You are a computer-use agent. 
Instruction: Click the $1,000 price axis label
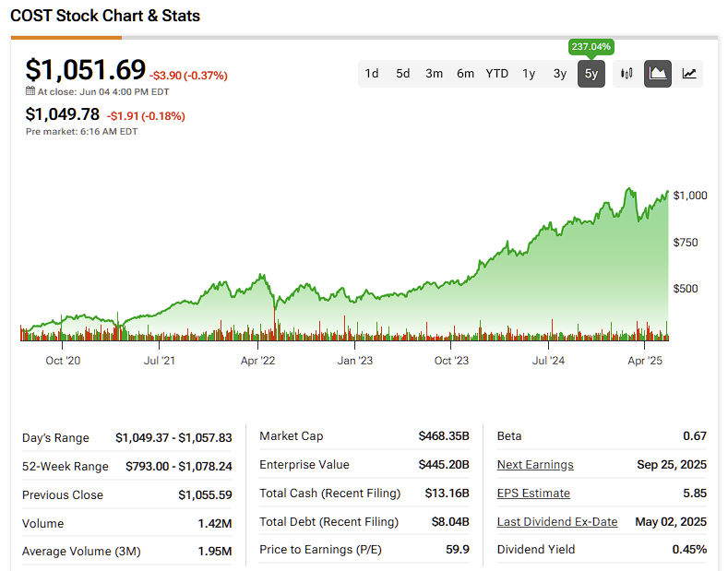[x=690, y=196]
